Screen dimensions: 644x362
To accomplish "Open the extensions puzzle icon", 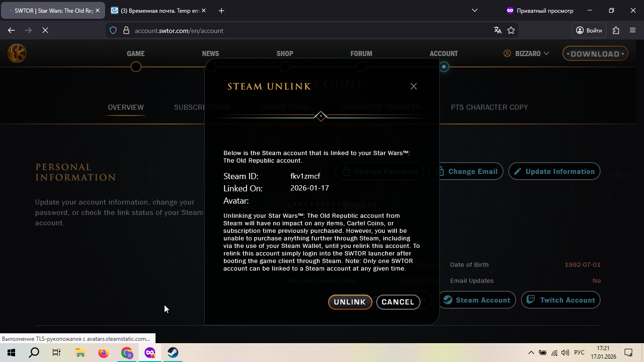I will 616,30.
